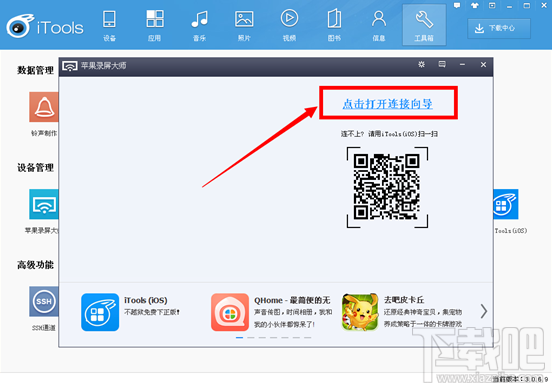Switch to the 应用 (Apps) tab
This screenshot has width=552, height=388.
(x=155, y=25)
